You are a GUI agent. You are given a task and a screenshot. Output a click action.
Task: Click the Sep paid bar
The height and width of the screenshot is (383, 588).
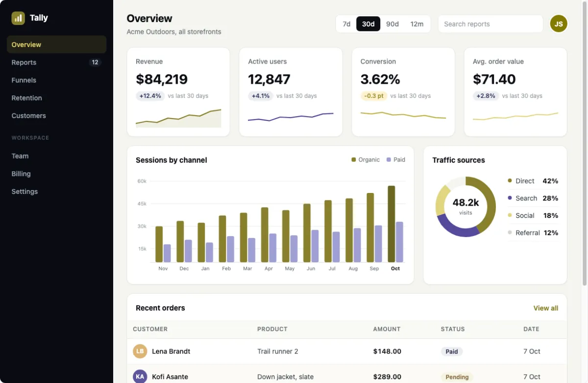[x=378, y=243]
